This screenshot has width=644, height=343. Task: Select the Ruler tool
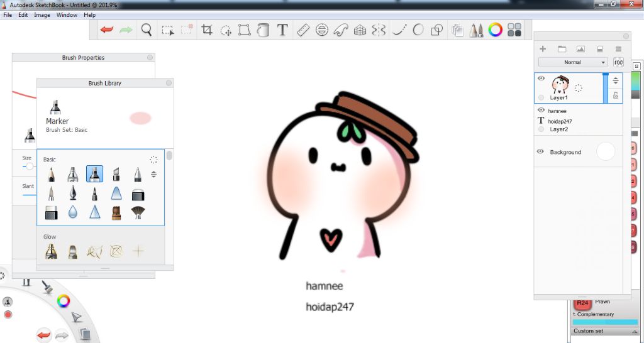(303, 30)
